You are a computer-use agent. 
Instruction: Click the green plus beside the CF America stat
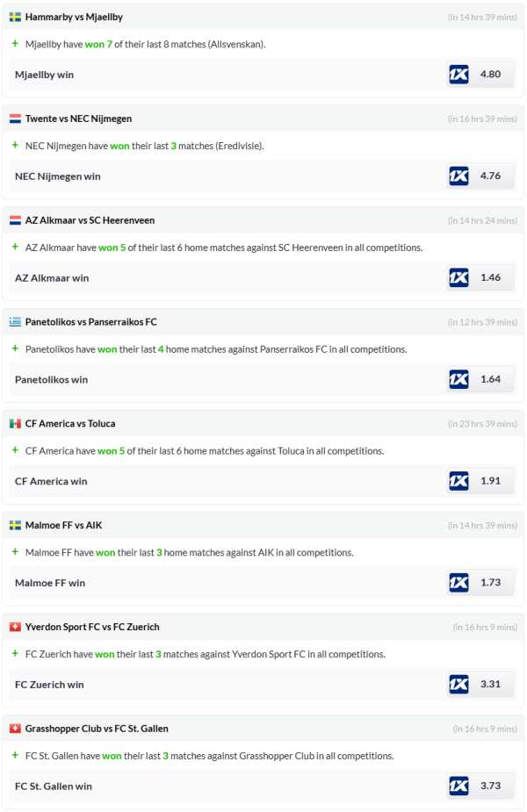[x=15, y=450]
